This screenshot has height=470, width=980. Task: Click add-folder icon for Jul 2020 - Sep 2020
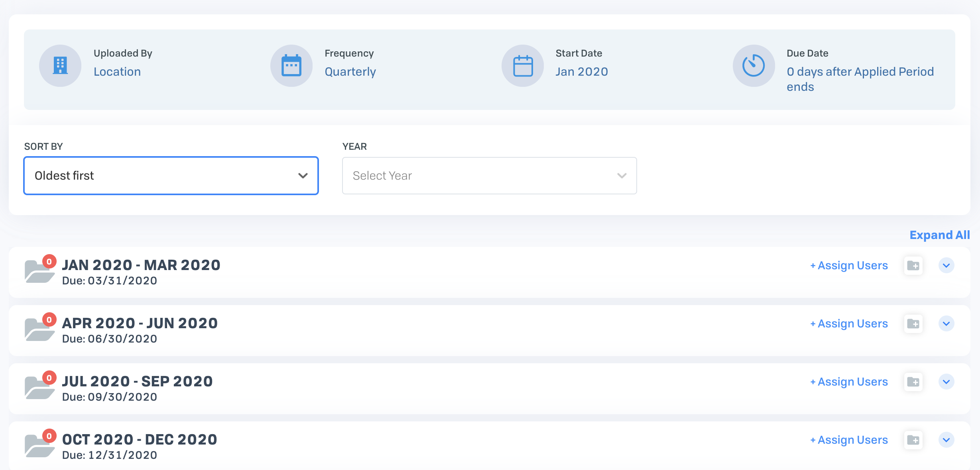pos(913,382)
